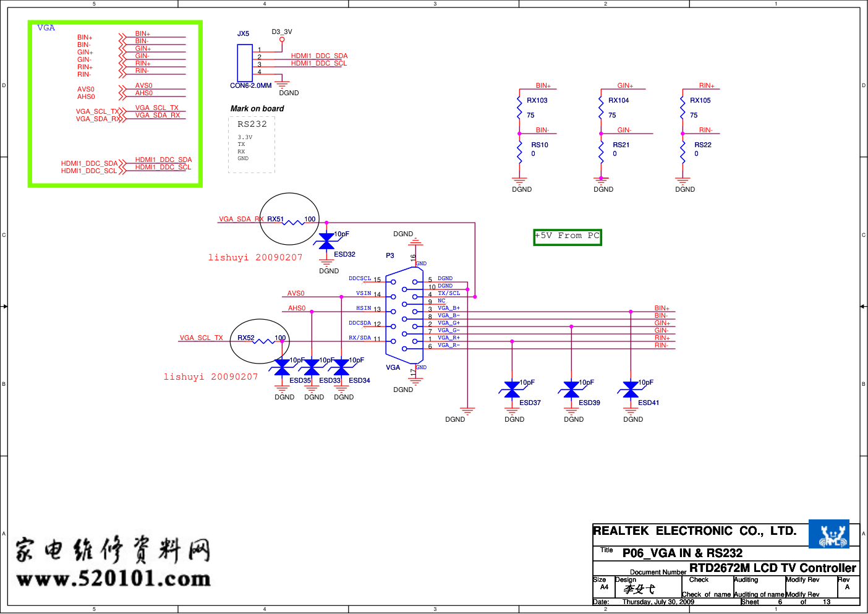
Task: Click the date 'Thursday, July 30, 2009'
Action: (658, 602)
